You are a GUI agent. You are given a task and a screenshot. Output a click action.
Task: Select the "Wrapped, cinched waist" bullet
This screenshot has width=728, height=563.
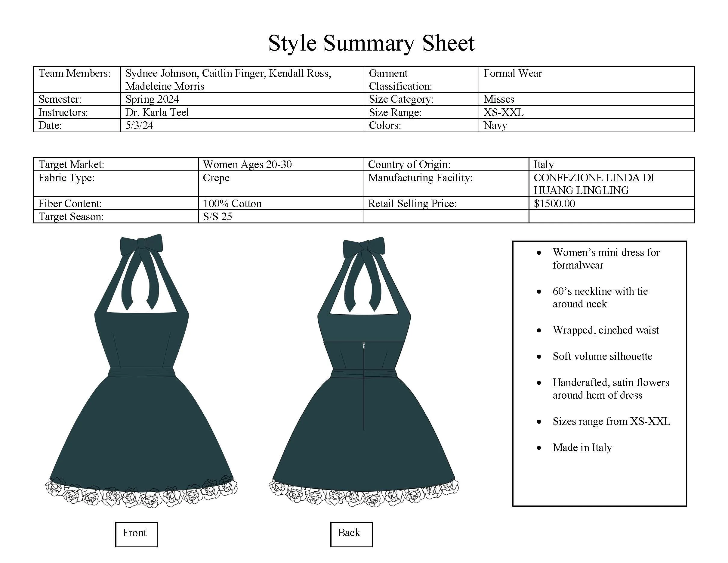point(606,330)
